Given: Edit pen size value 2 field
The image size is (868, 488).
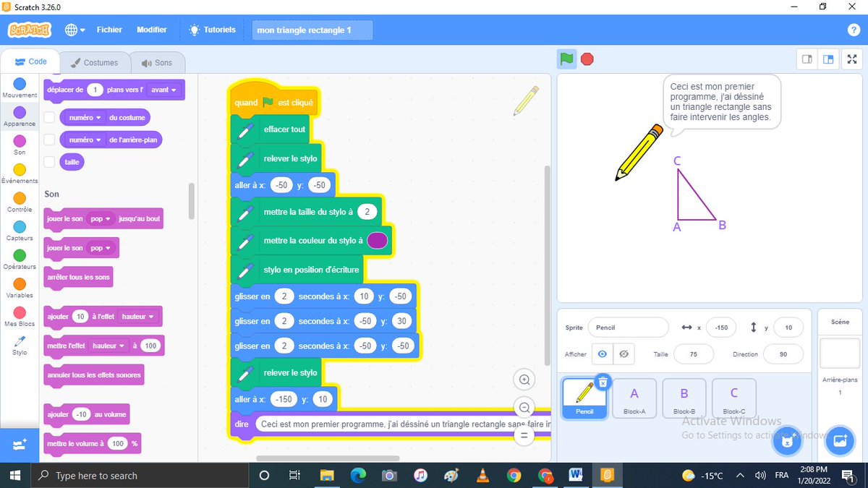Looking at the screenshot, I should [x=367, y=212].
